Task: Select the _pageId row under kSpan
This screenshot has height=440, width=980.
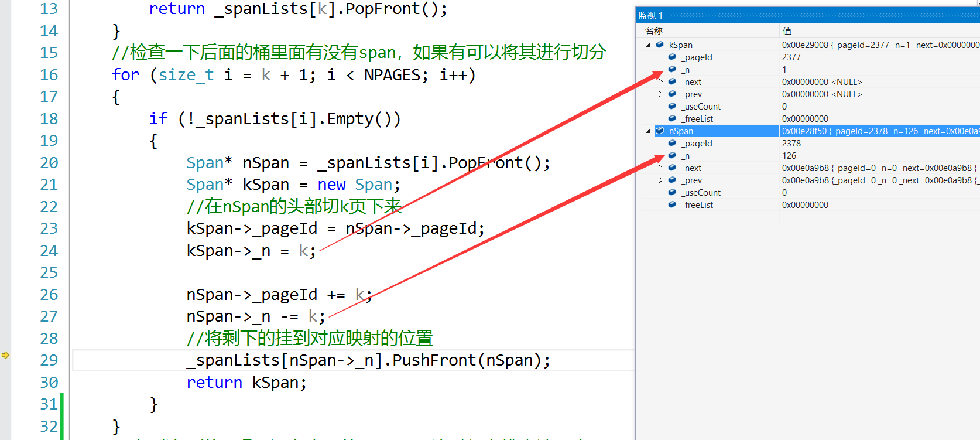Action: coord(697,57)
